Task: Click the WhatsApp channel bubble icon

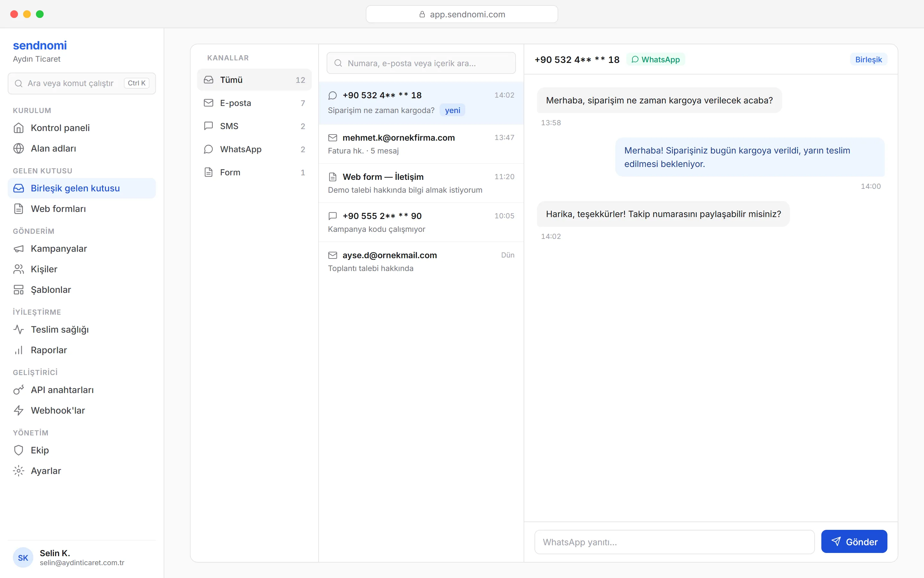Action: point(209,149)
